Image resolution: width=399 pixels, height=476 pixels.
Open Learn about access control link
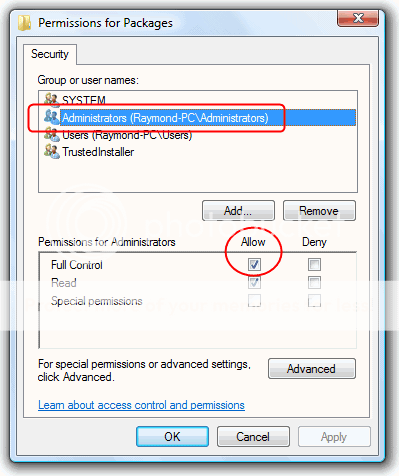[141, 405]
